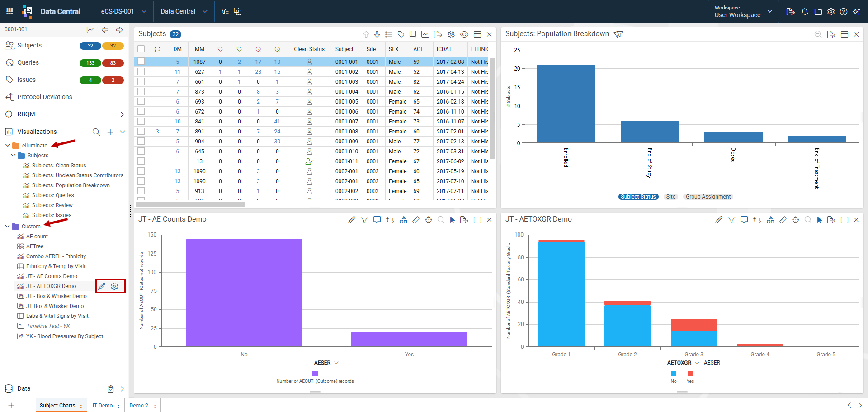The width and height of the screenshot is (868, 412).
Task: Check the select-all checkbox in Subjects table header
Action: click(141, 49)
